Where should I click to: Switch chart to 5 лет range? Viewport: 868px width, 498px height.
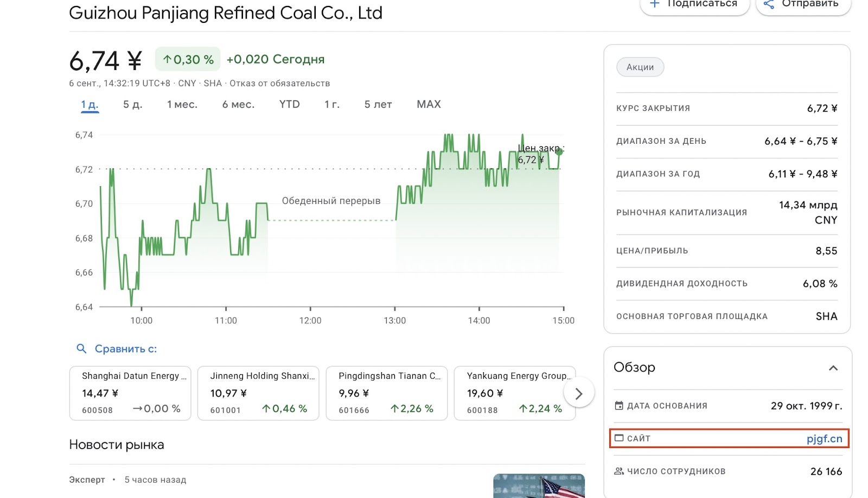click(378, 104)
